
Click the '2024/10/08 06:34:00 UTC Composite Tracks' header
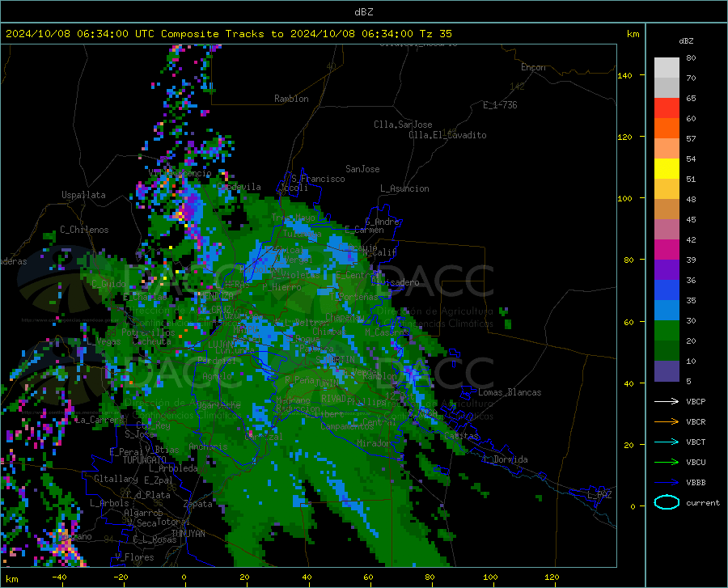click(x=141, y=34)
